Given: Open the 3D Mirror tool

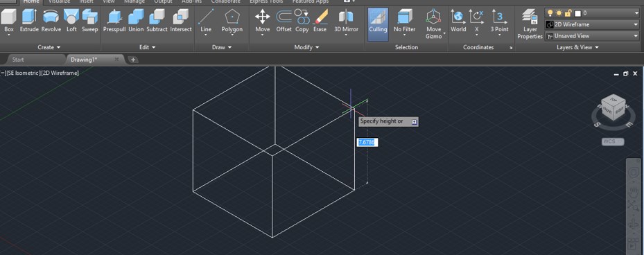Looking at the screenshot, I should [x=346, y=21].
